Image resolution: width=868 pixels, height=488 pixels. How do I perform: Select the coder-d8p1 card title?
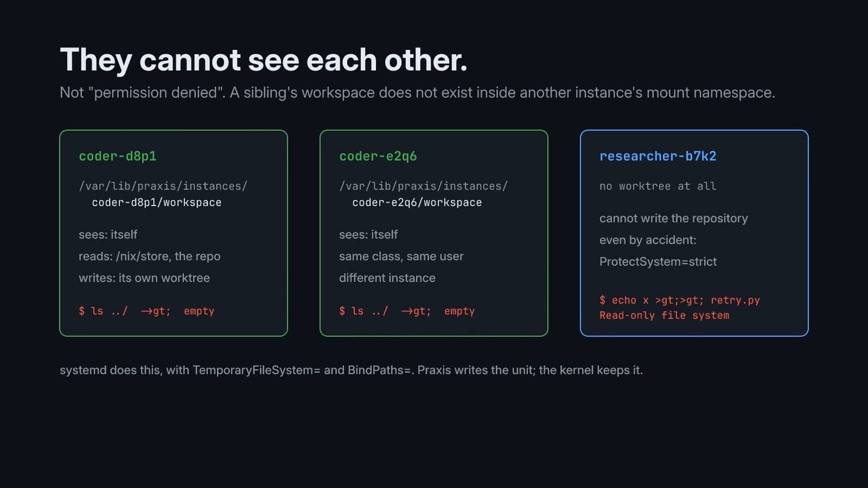118,156
